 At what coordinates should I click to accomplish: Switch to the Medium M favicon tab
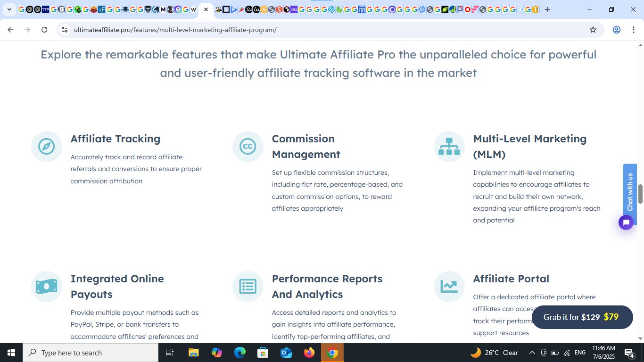(163, 9)
